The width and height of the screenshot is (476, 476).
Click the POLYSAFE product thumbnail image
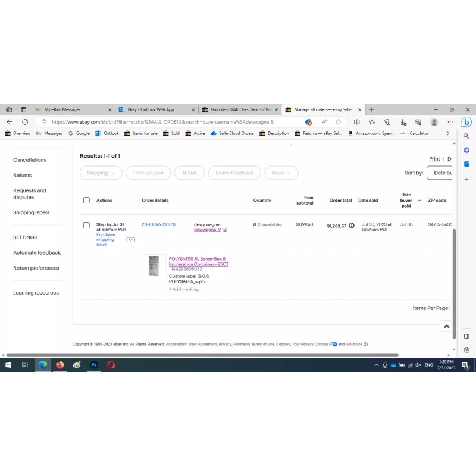tap(154, 266)
